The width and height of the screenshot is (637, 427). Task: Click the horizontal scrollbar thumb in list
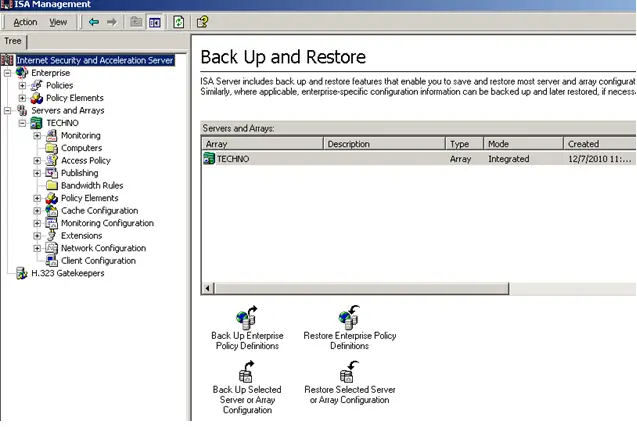pyautogui.click(x=362, y=288)
